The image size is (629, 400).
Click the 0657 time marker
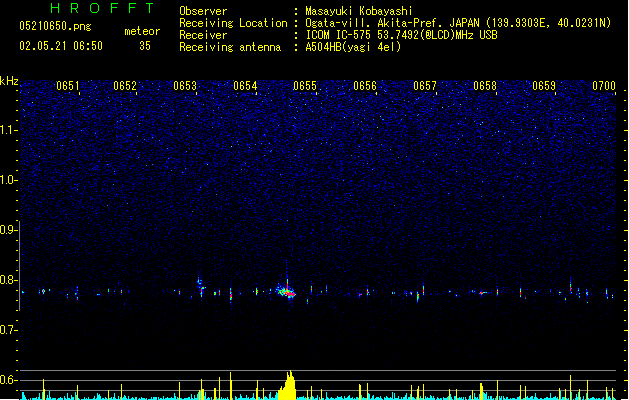[425, 86]
